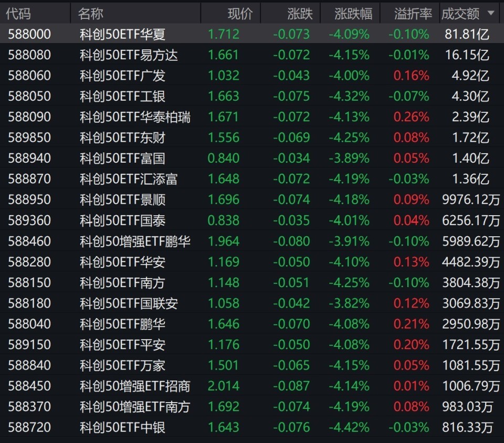The image size is (504, 443).
Task: Select code 588280
Action: click(x=29, y=262)
